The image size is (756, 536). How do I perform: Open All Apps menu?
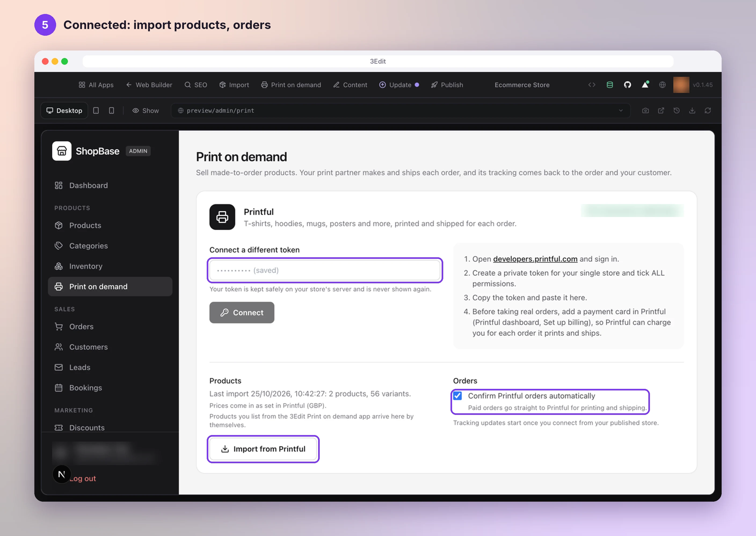click(x=96, y=85)
